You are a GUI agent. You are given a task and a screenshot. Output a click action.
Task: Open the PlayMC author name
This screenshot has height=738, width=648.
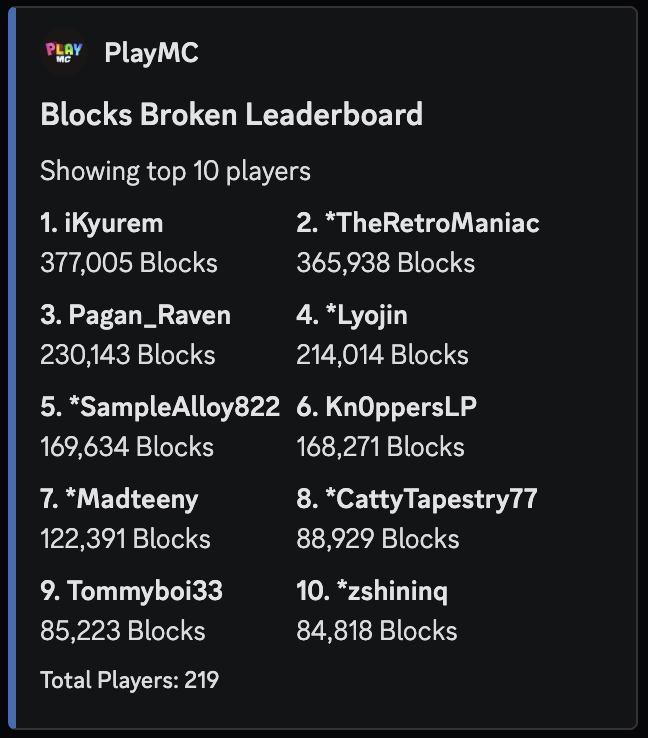[152, 52]
